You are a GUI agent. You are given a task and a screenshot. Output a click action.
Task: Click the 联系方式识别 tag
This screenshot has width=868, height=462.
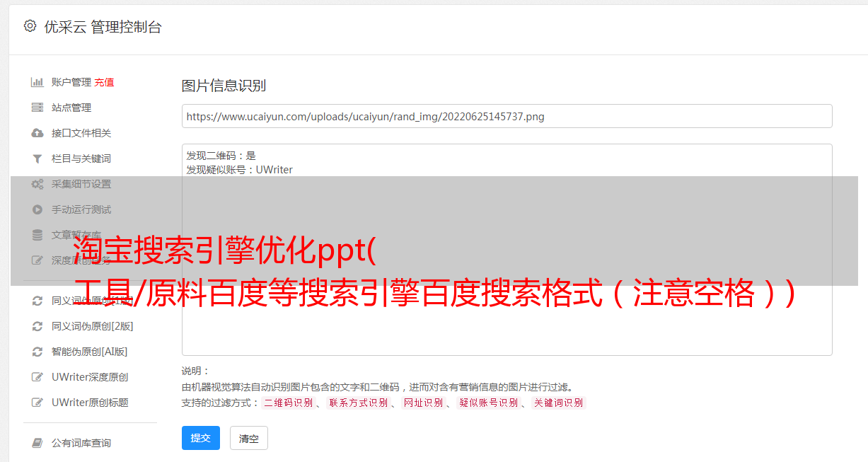coord(358,403)
